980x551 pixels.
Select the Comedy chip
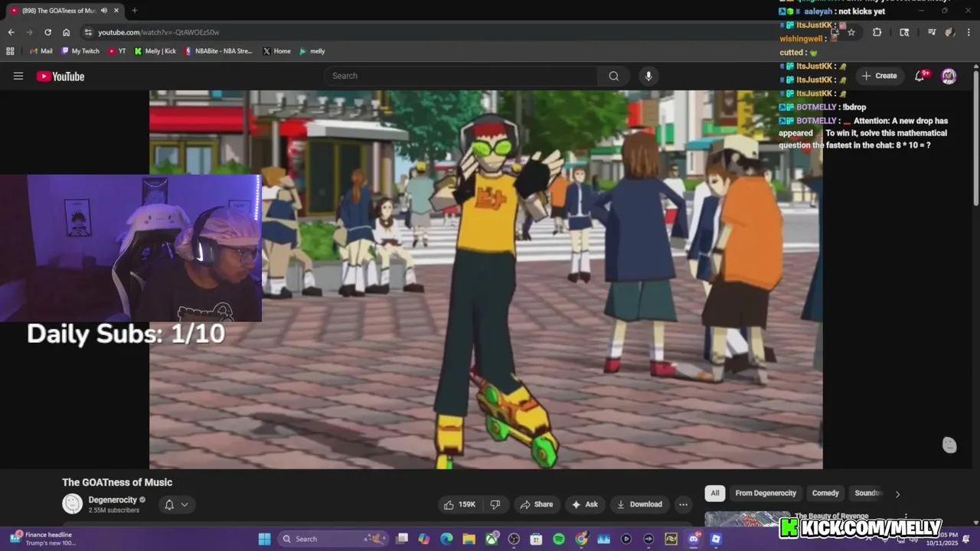[825, 493]
